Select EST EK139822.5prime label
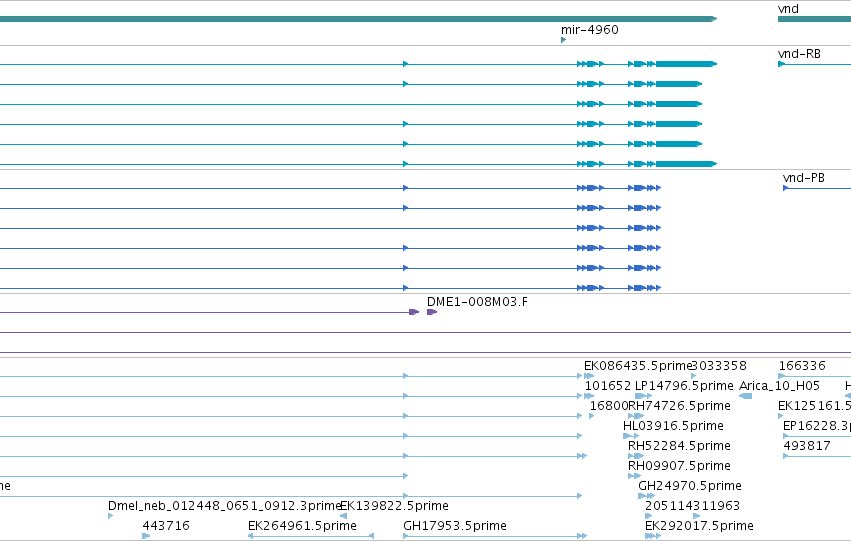Screen dimensions: 851x541 [395, 506]
